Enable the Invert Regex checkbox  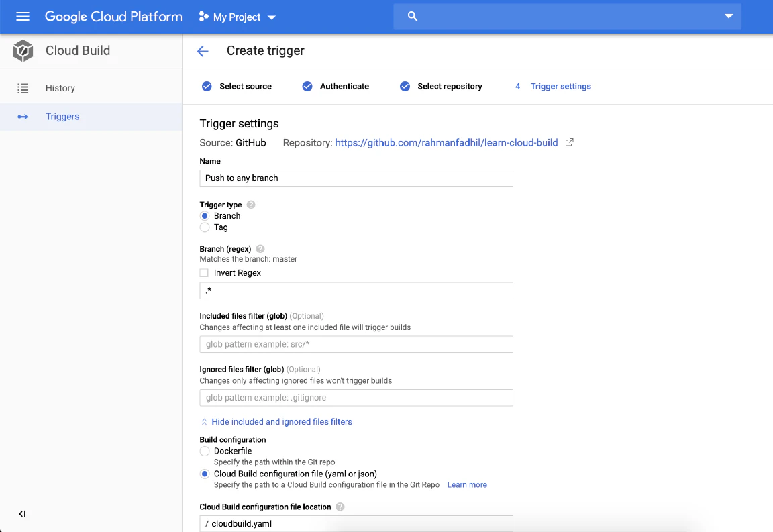point(204,273)
